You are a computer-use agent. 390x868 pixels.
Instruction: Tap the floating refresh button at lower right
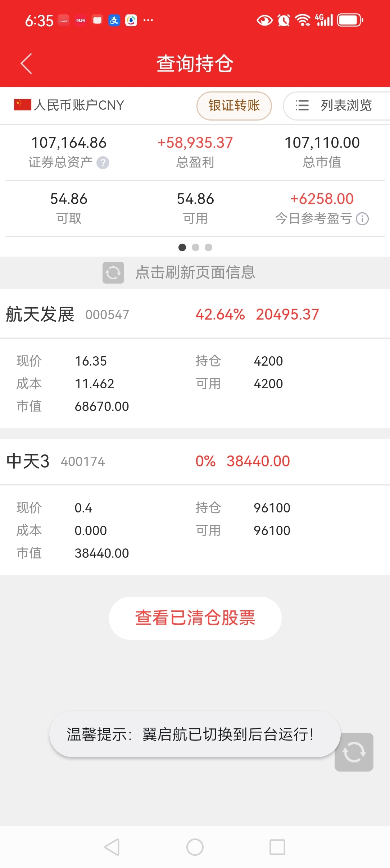354,752
